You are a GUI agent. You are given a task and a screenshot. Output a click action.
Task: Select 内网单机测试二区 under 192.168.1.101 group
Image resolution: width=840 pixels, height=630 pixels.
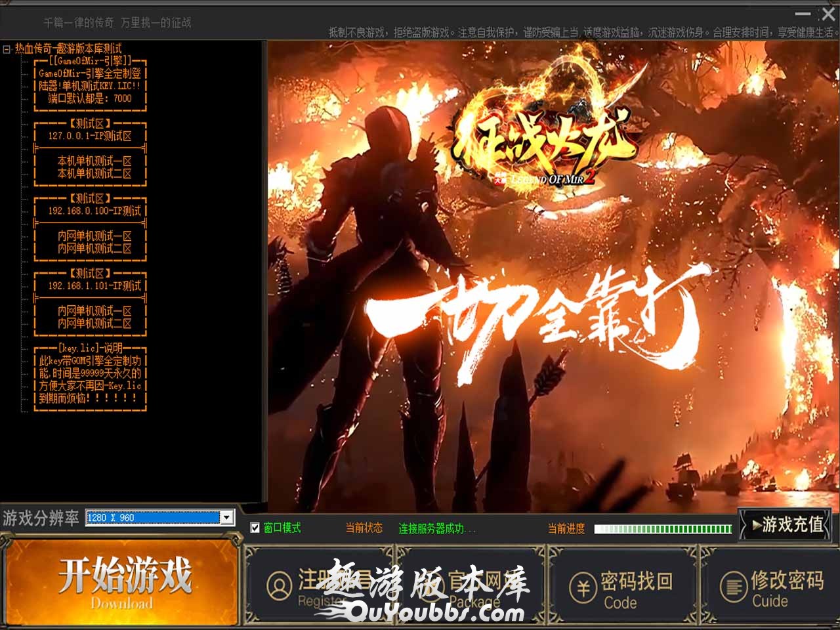[x=94, y=323]
